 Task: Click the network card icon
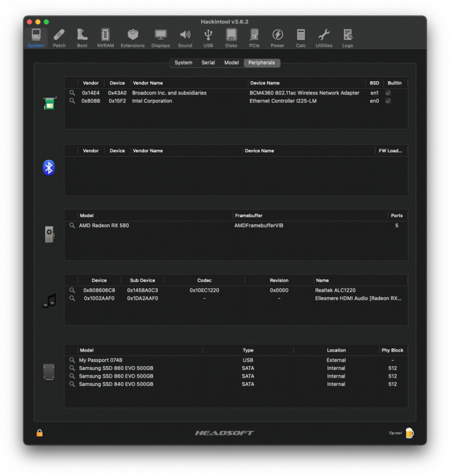pos(50,103)
